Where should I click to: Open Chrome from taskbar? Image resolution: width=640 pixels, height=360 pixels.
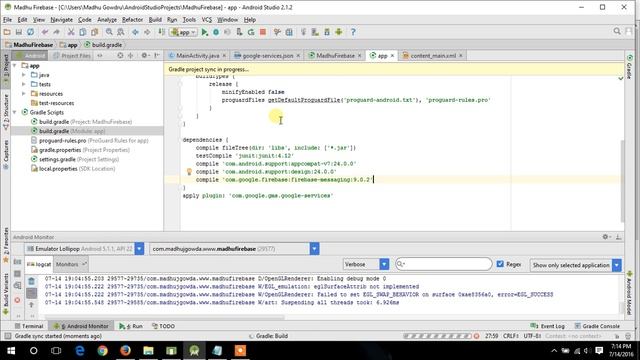click(102, 351)
